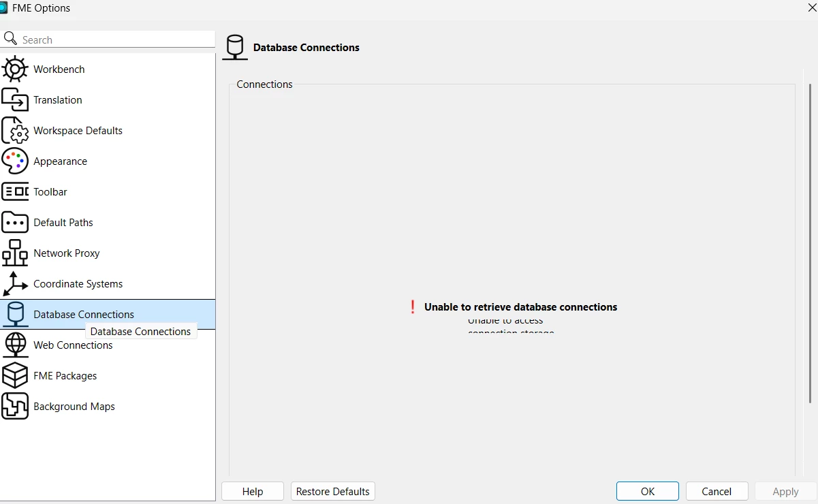Click the Appearance palette icon
This screenshot has height=504, width=818.
15,161
